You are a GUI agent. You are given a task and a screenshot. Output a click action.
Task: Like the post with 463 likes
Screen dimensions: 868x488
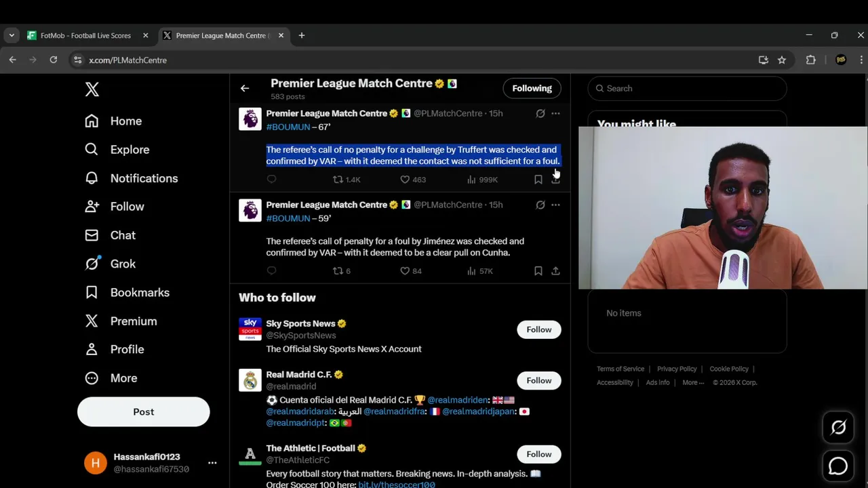click(x=412, y=180)
